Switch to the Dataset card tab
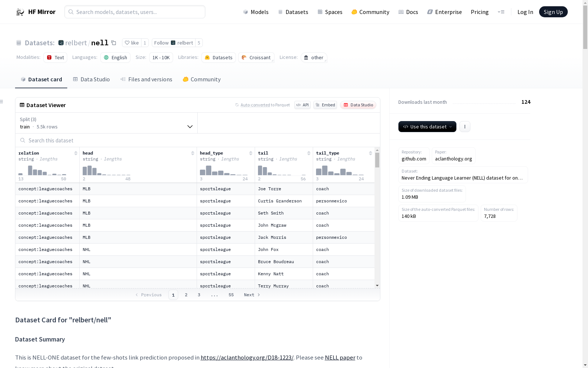 click(41, 79)
